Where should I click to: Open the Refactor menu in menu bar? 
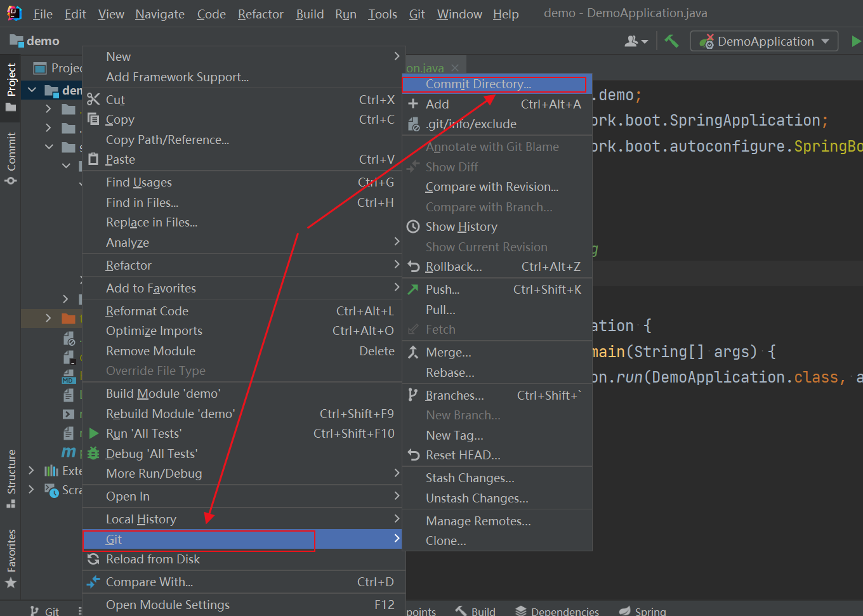[260, 14]
